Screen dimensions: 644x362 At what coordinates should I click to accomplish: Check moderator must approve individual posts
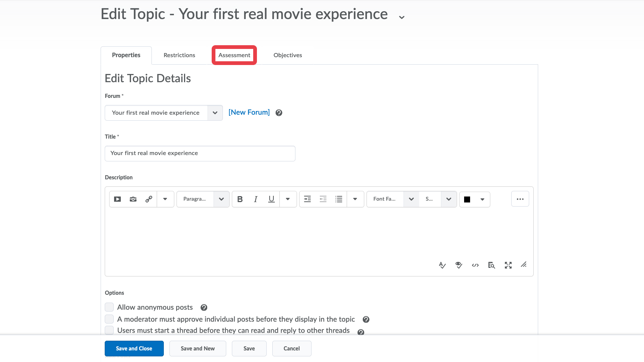[x=109, y=319]
